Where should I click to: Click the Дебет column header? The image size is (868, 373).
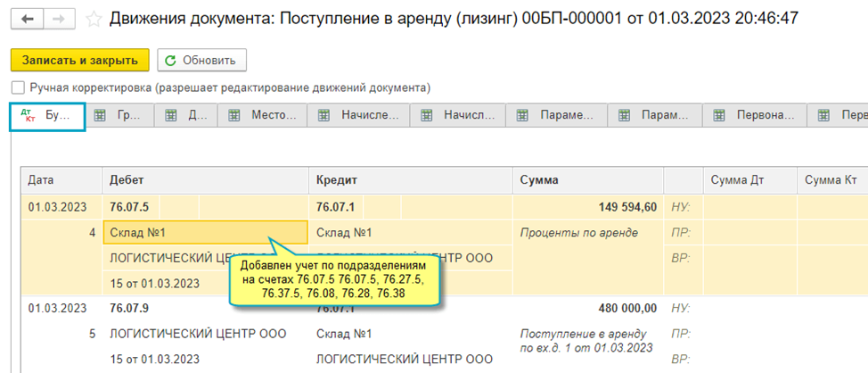[205, 180]
